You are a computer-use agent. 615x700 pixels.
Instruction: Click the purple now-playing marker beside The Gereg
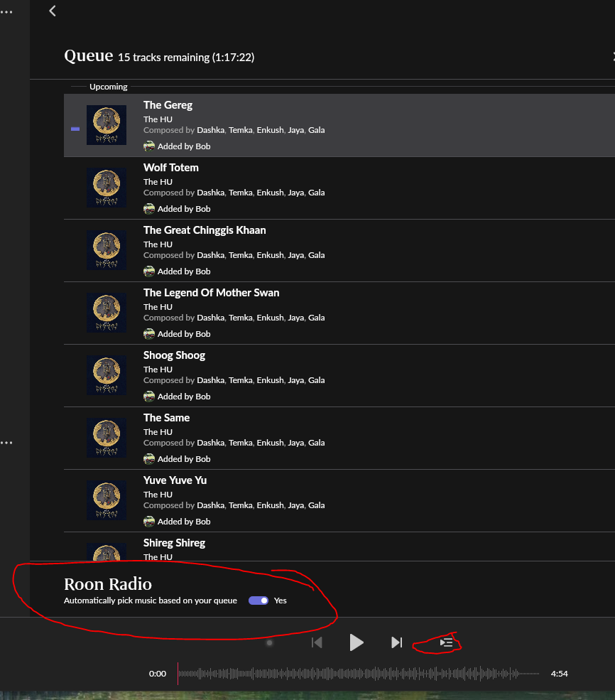(x=75, y=129)
